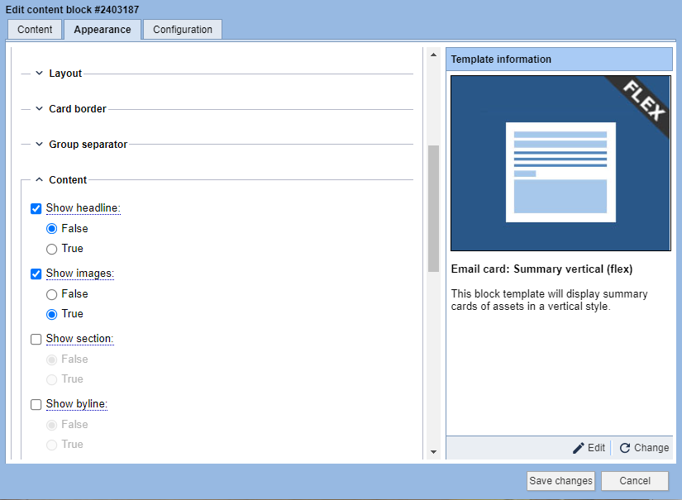Click the Edit text label in template panel
Image resolution: width=682 pixels, height=500 pixels.
(596, 448)
